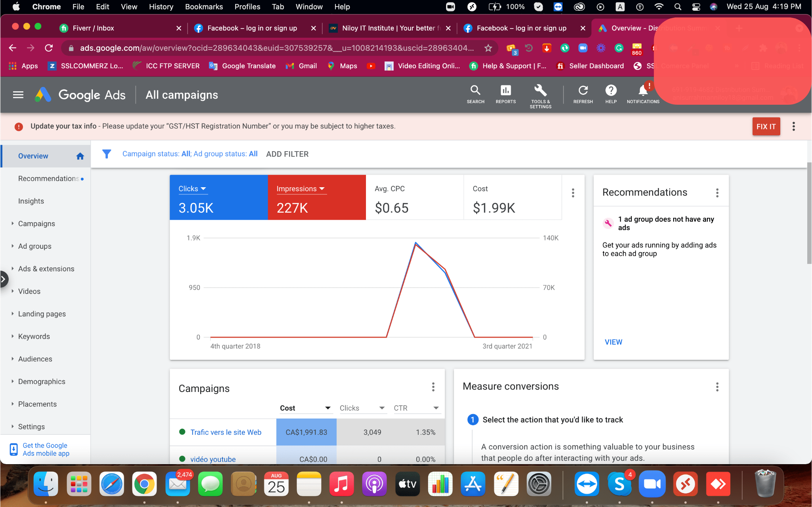Open Trafic vers le site Web campaign

(x=226, y=432)
